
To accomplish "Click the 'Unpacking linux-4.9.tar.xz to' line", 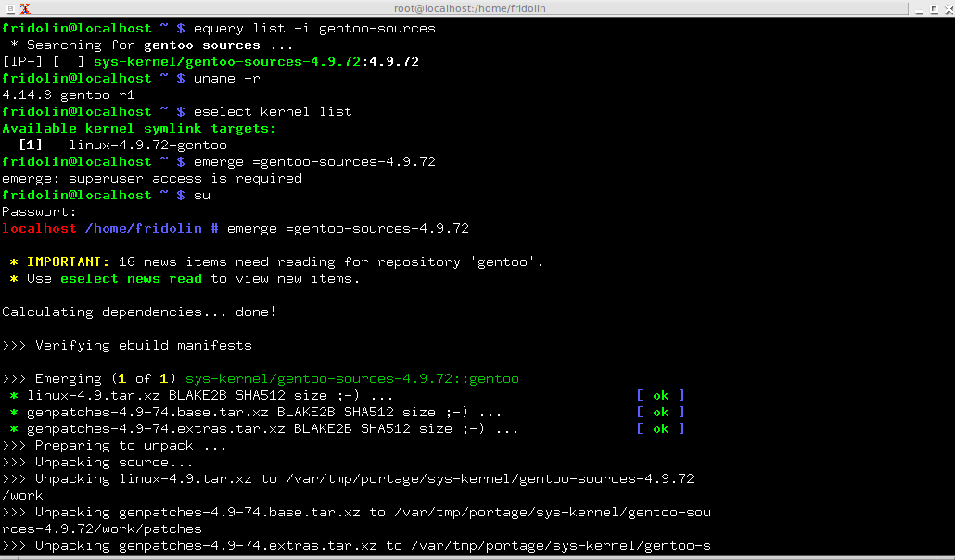I will (348, 479).
